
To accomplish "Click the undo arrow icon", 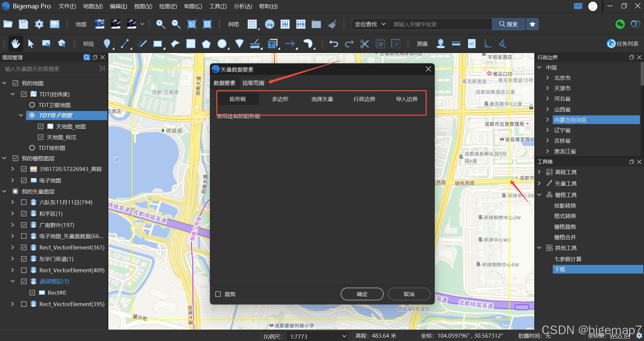I will (334, 44).
